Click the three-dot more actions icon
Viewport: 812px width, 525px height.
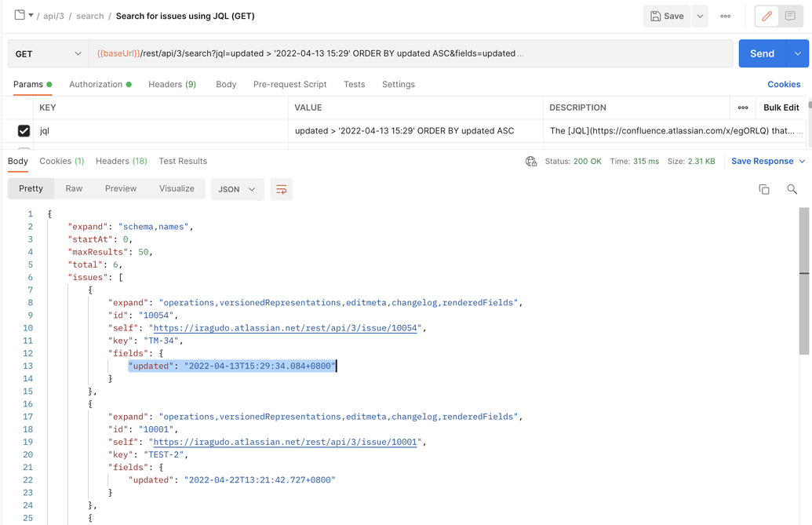[x=726, y=16]
